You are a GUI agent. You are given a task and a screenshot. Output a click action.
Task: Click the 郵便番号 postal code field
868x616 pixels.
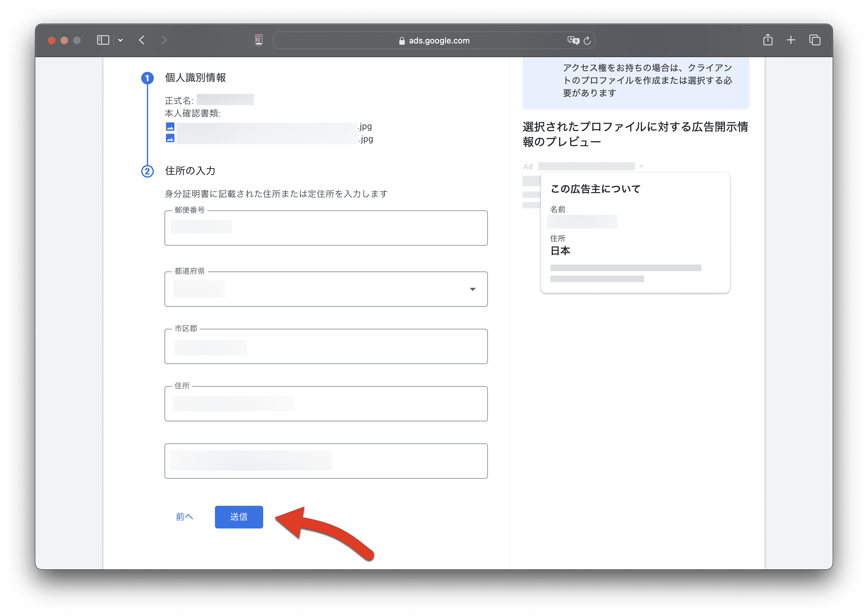326,228
